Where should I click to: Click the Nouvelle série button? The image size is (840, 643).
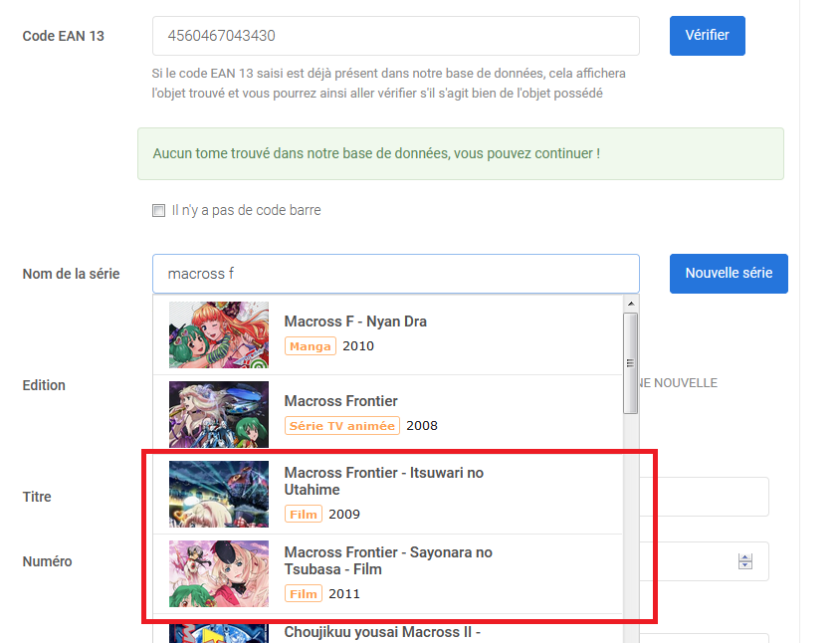tap(729, 274)
